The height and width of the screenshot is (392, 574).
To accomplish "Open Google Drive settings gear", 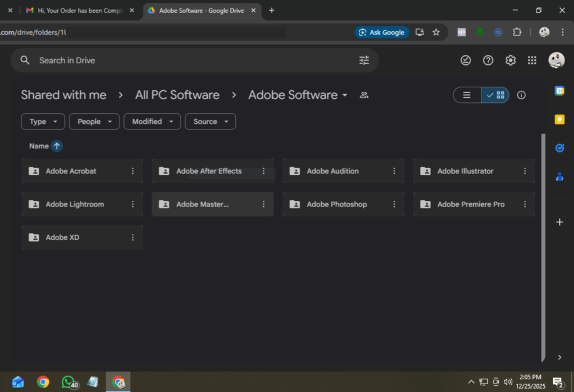I will pos(510,60).
